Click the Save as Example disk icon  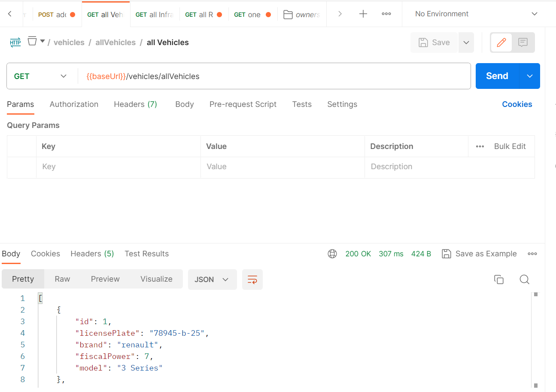446,254
